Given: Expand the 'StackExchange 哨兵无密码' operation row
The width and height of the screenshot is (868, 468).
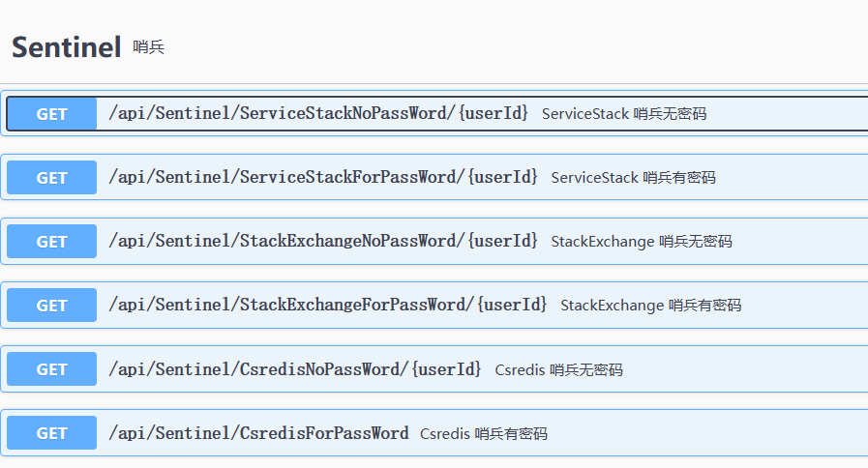Looking at the screenshot, I should 642,242.
